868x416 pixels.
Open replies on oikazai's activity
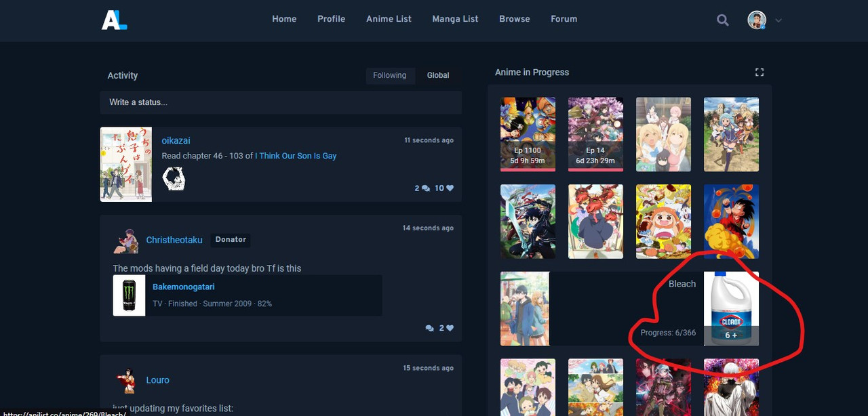click(422, 188)
